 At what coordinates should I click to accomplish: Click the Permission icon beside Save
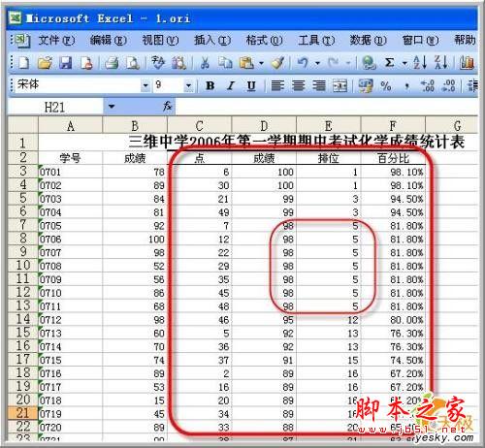pyautogui.click(x=86, y=62)
